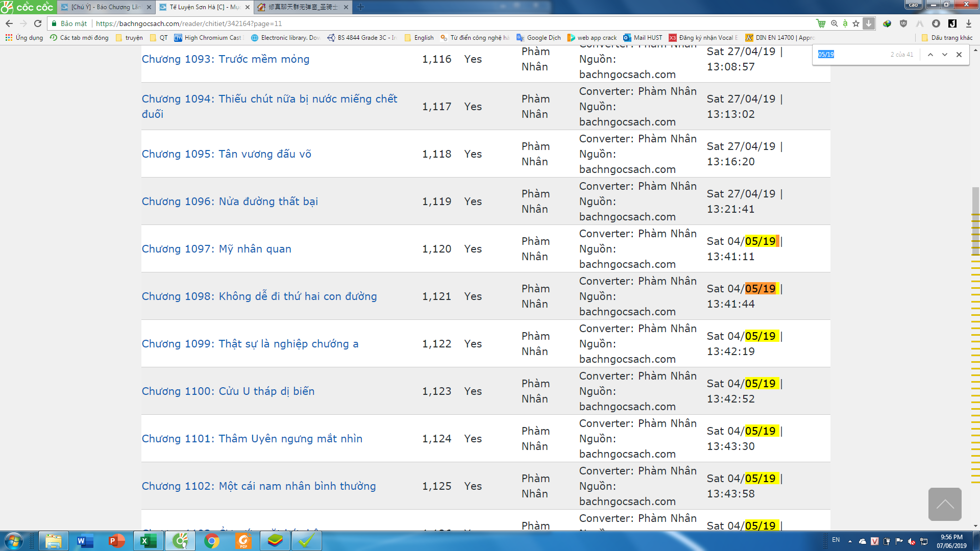The width and height of the screenshot is (980, 551).
Task: Expand the 'truyện' bookmarks folder
Action: point(130,38)
